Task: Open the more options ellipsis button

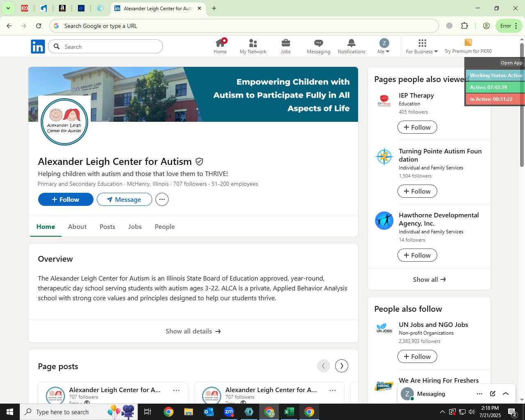Action: pos(162,199)
